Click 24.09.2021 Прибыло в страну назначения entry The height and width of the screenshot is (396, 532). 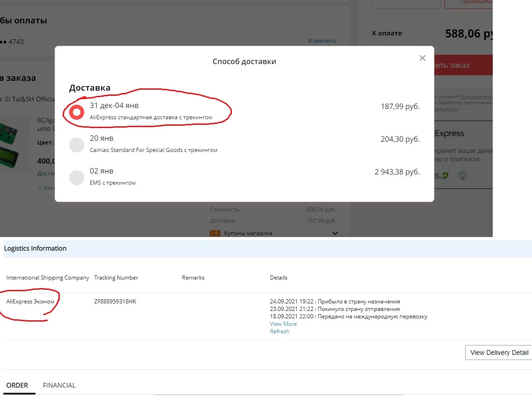[335, 302]
